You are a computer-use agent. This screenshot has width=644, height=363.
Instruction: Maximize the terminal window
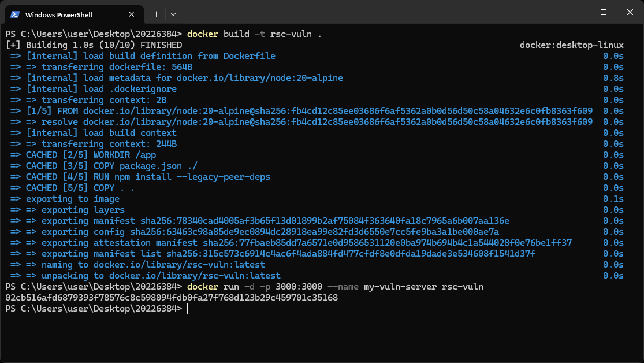(604, 12)
